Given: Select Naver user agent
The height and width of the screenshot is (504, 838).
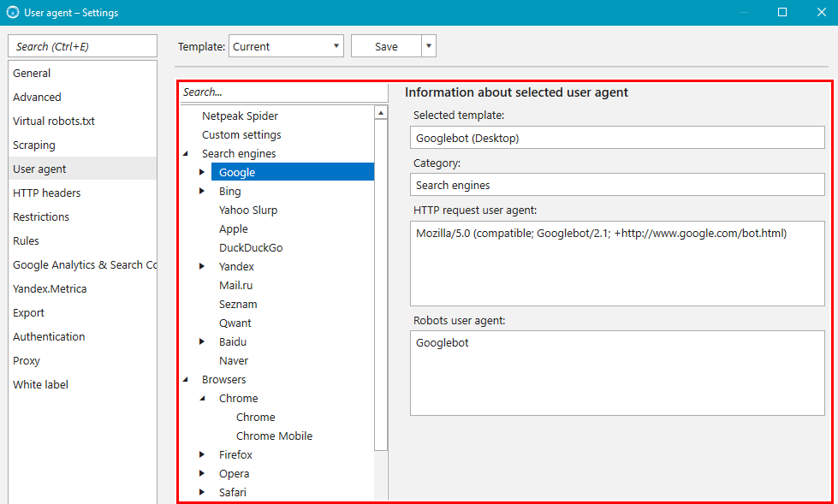Looking at the screenshot, I should pos(234,361).
